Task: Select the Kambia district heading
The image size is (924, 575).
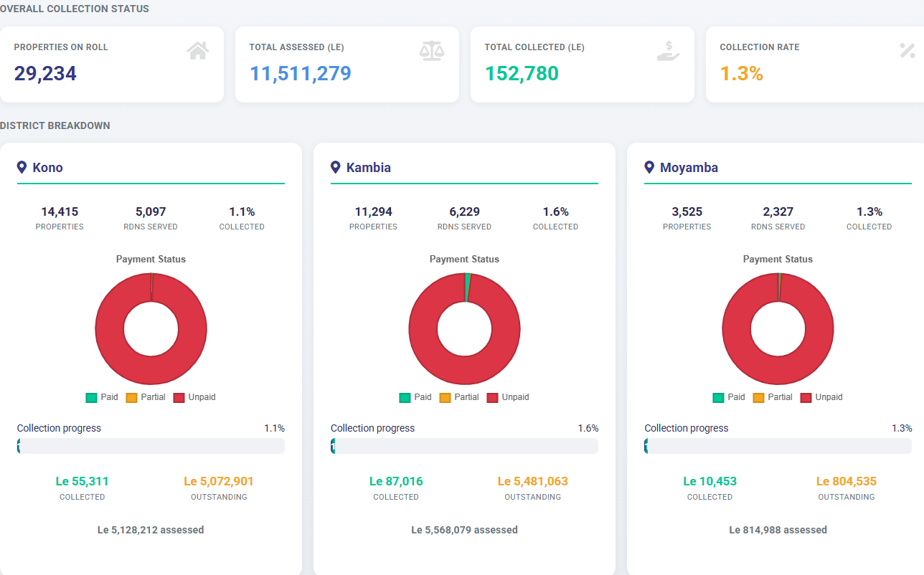Action: (x=369, y=167)
